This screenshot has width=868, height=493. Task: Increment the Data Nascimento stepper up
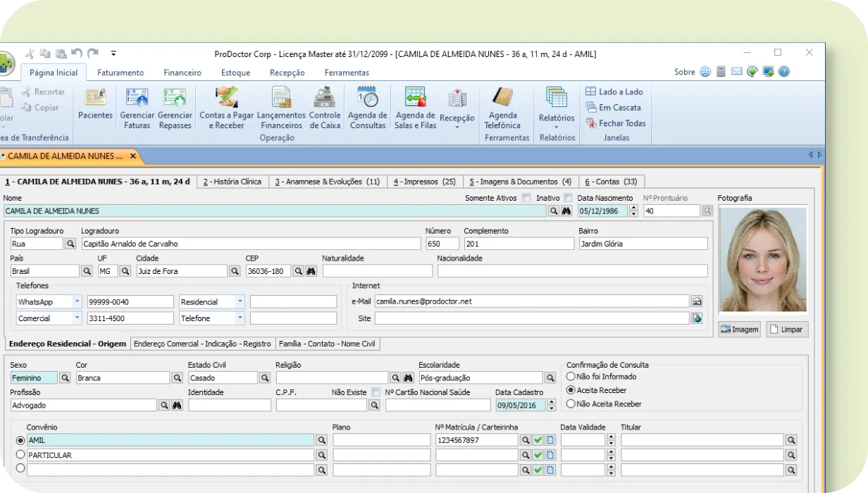(633, 208)
